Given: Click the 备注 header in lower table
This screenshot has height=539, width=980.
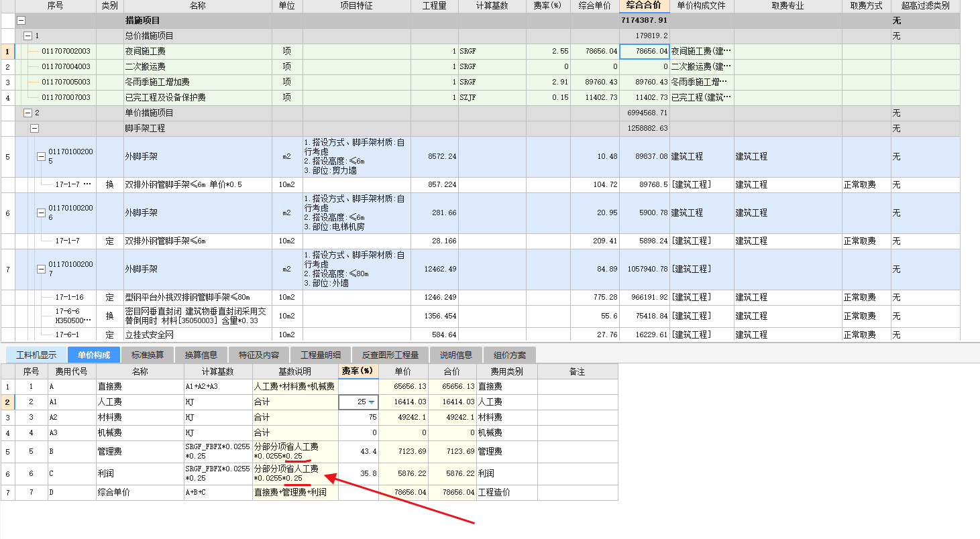Looking at the screenshot, I should (x=578, y=371).
